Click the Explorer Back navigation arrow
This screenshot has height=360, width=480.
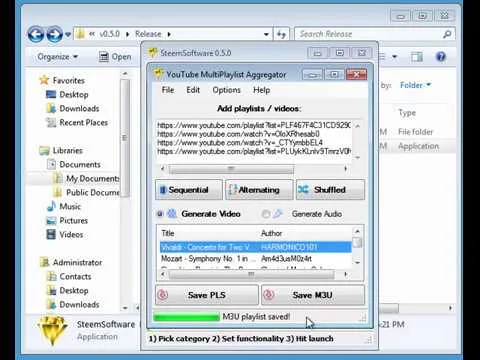36,34
